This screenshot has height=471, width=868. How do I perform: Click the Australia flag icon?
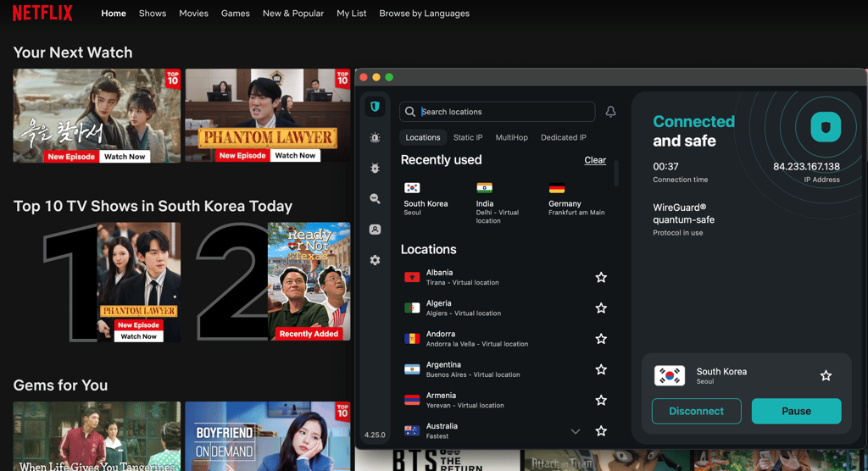[x=412, y=430]
